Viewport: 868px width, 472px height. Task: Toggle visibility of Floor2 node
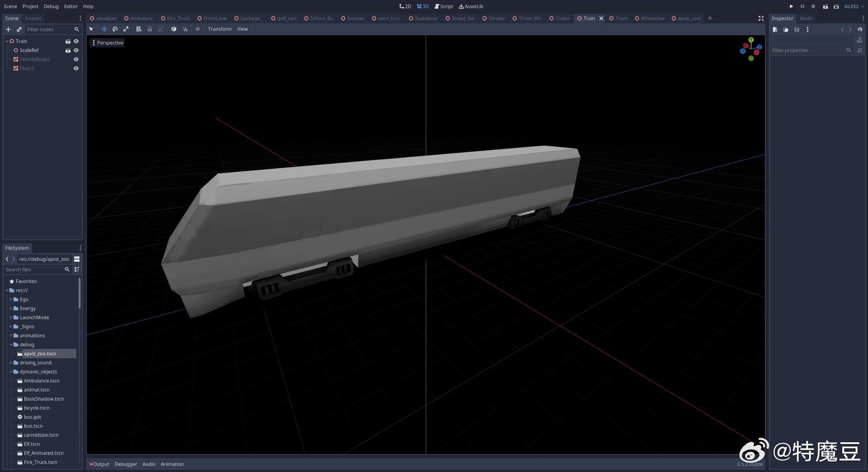coord(76,69)
